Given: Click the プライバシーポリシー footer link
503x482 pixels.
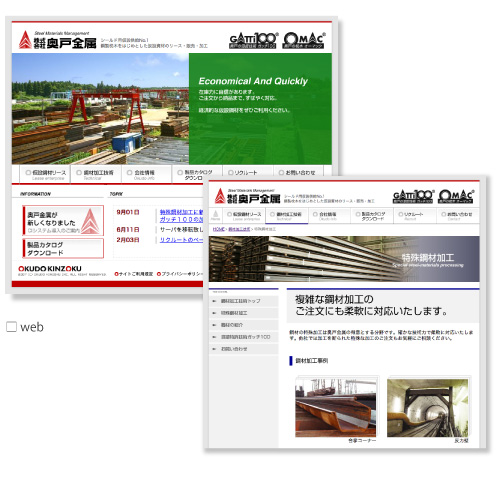Looking at the screenshot, I should pyautogui.click(x=180, y=274).
